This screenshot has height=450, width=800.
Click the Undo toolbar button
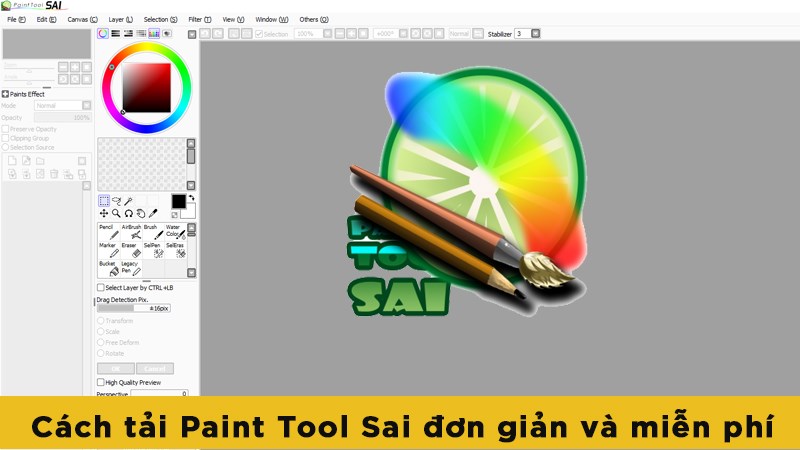(x=205, y=34)
